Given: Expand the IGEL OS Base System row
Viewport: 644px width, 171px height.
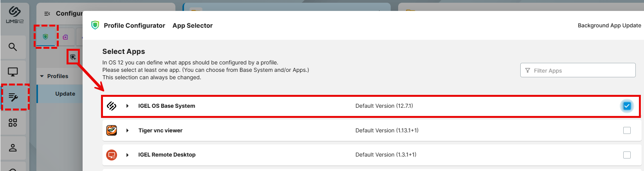Looking at the screenshot, I should (127, 106).
